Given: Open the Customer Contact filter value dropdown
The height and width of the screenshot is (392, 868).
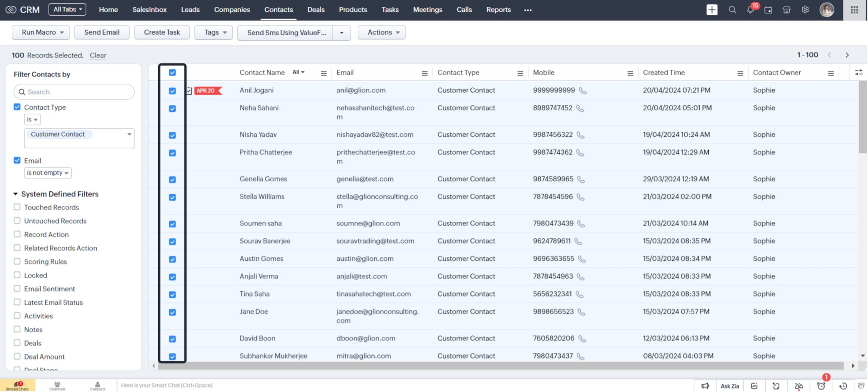Looking at the screenshot, I should 129,134.
